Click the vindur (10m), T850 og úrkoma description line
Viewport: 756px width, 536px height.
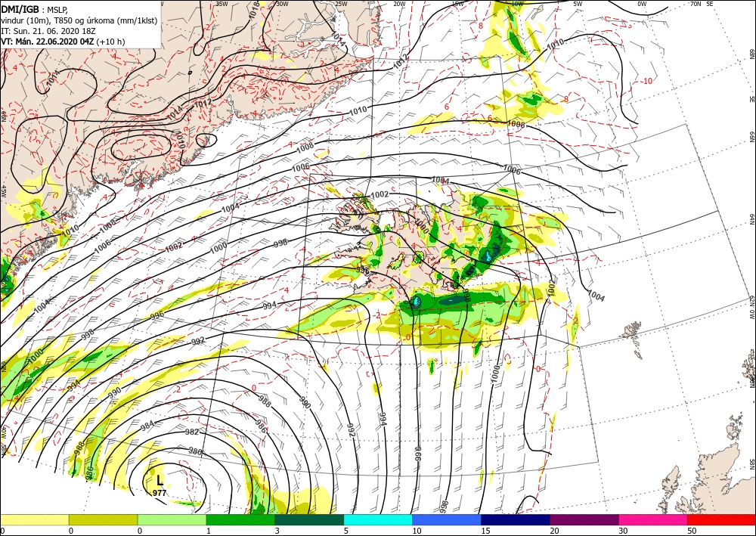pyautogui.click(x=79, y=20)
